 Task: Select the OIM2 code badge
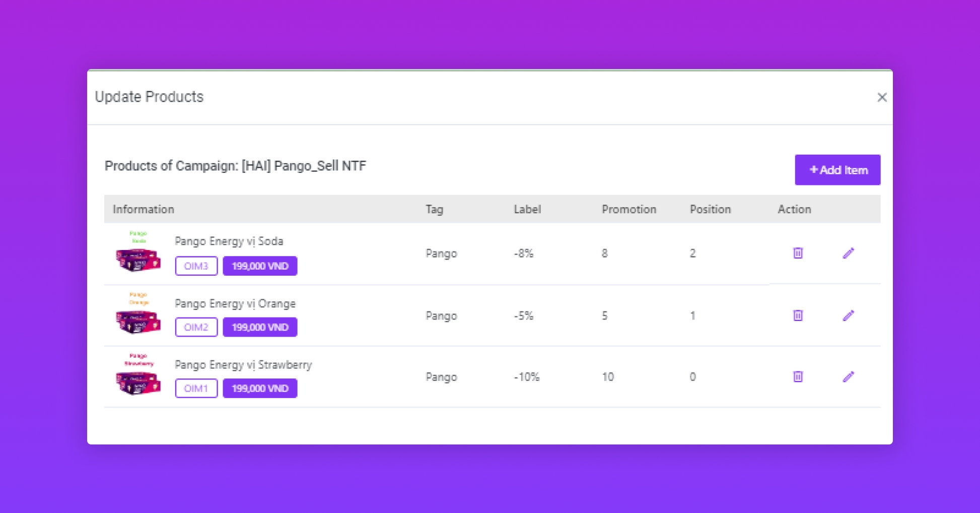(x=196, y=327)
